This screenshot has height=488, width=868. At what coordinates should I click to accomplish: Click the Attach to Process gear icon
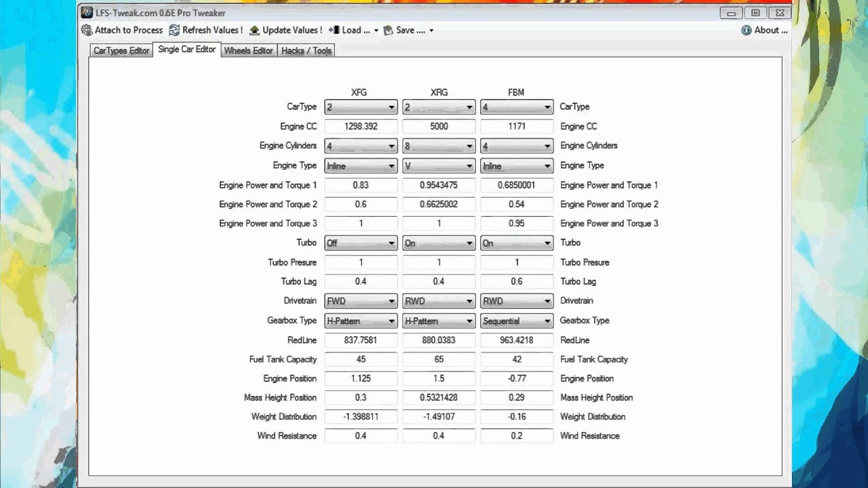pos(87,30)
